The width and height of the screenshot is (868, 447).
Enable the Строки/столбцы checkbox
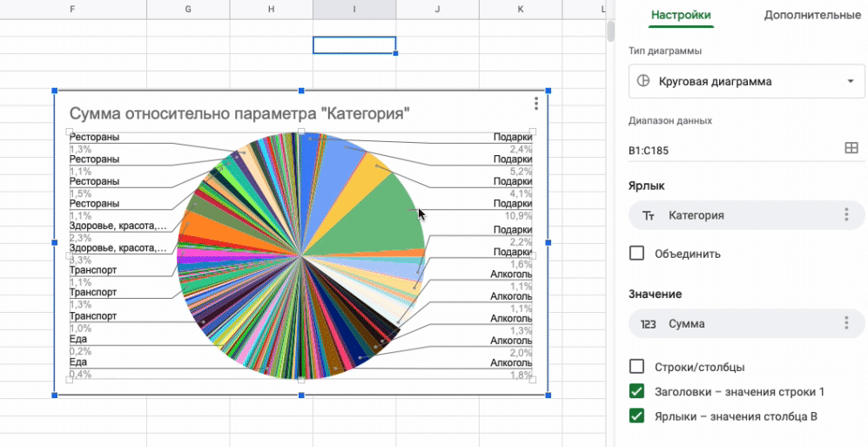tap(636, 366)
